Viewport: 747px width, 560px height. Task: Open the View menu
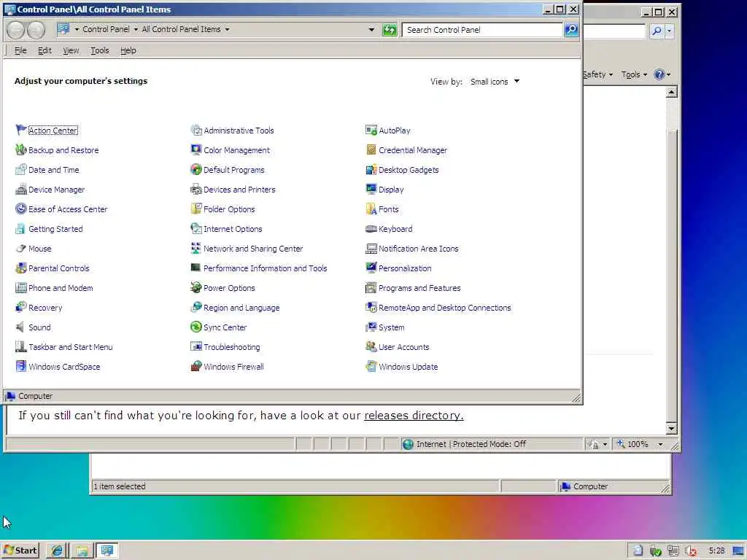pyautogui.click(x=71, y=50)
